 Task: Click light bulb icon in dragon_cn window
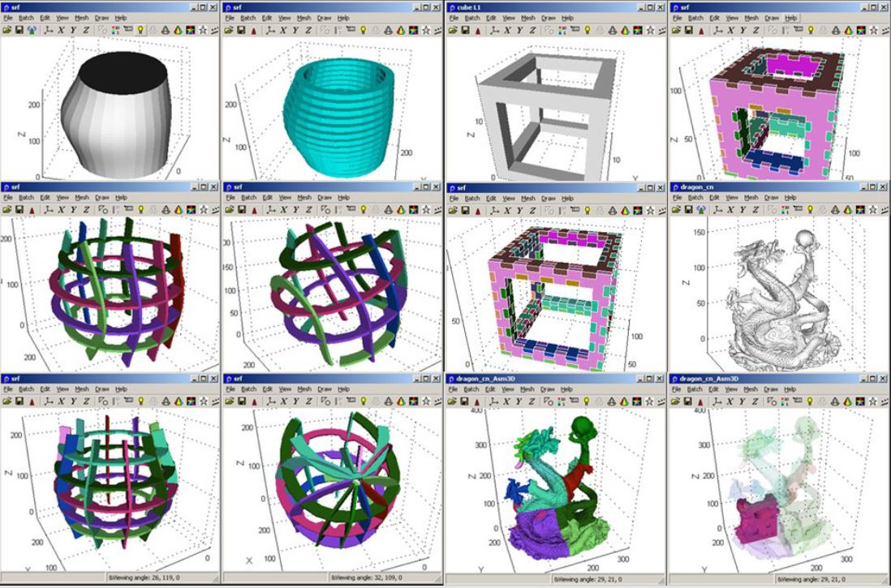811,209
